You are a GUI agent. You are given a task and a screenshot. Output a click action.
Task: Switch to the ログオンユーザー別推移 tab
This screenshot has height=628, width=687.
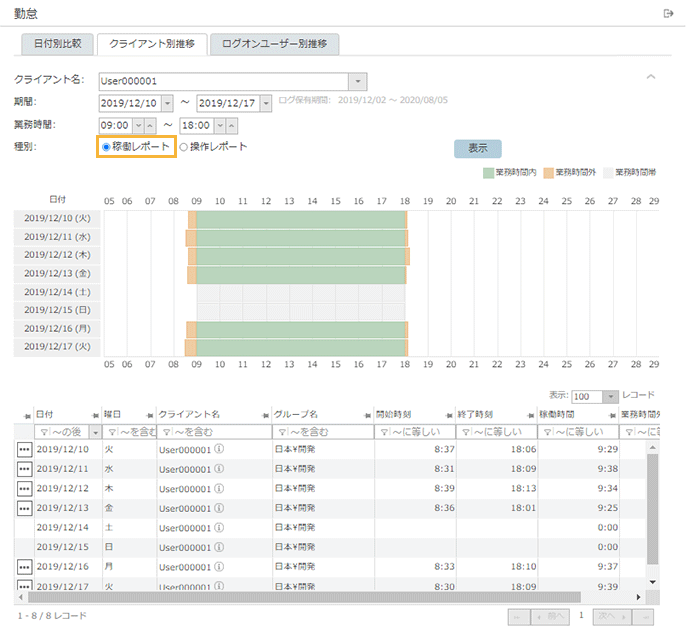pyautogui.click(x=275, y=45)
